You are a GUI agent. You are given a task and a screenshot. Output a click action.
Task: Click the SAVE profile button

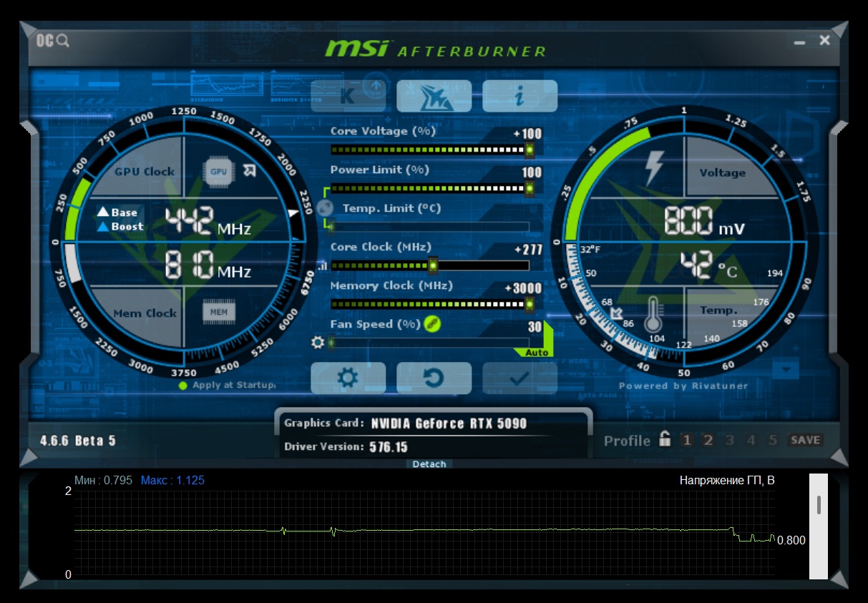pyautogui.click(x=805, y=440)
